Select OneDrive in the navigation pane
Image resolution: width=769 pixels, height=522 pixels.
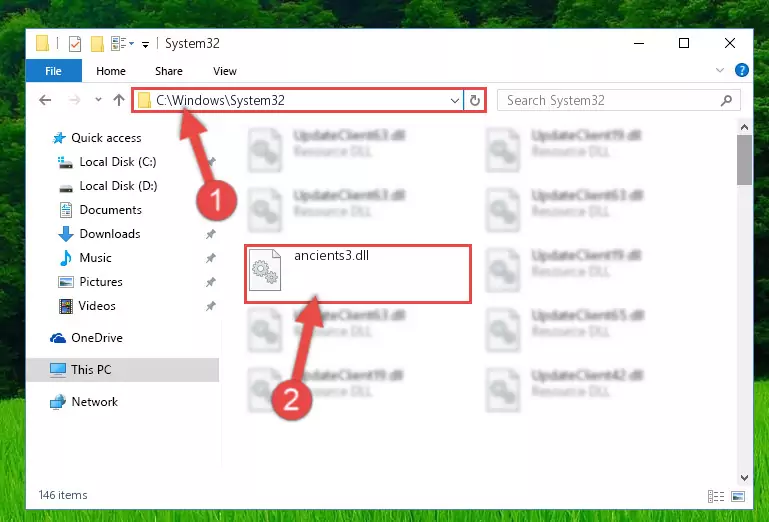coord(97,338)
